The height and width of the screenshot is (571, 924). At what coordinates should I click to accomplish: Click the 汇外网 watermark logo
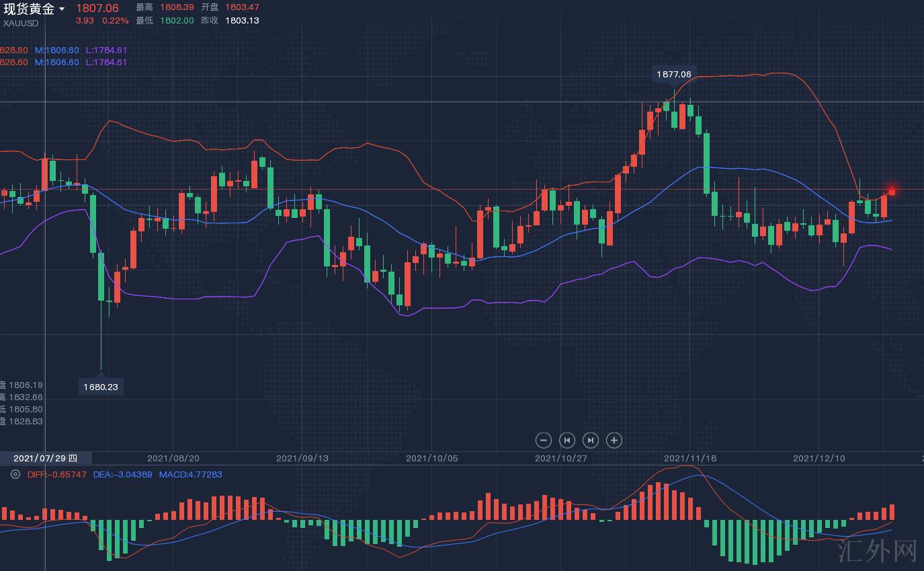[878, 551]
